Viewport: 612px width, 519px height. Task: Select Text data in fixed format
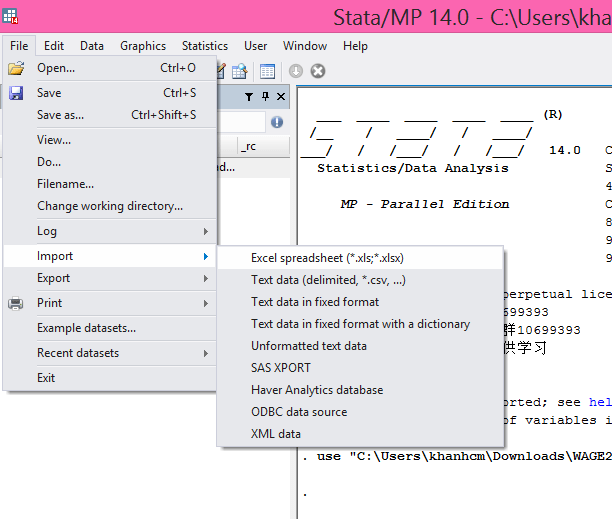[360, 302]
